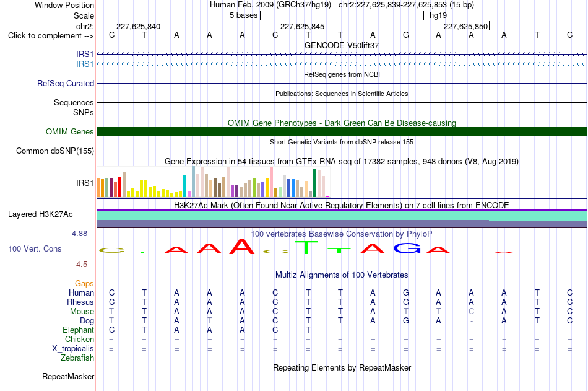
Task: Click the 227,625,840 position label
Action: (x=138, y=26)
